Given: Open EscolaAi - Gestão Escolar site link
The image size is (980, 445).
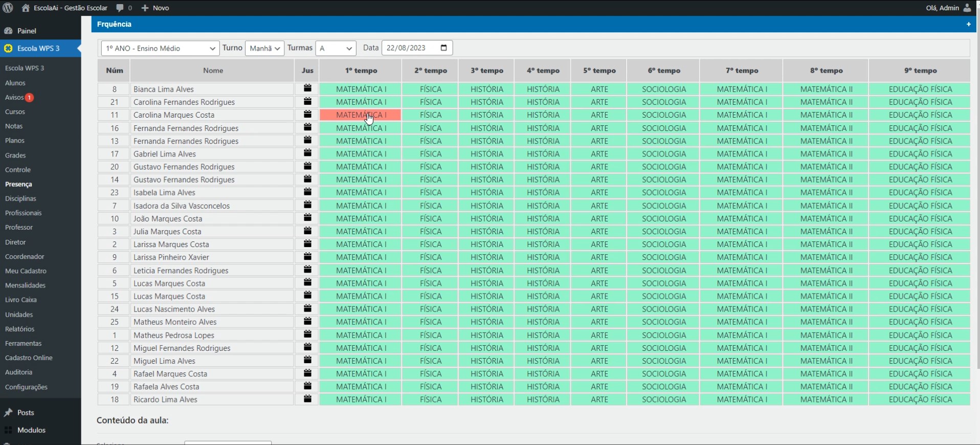Looking at the screenshot, I should tap(65, 8).
